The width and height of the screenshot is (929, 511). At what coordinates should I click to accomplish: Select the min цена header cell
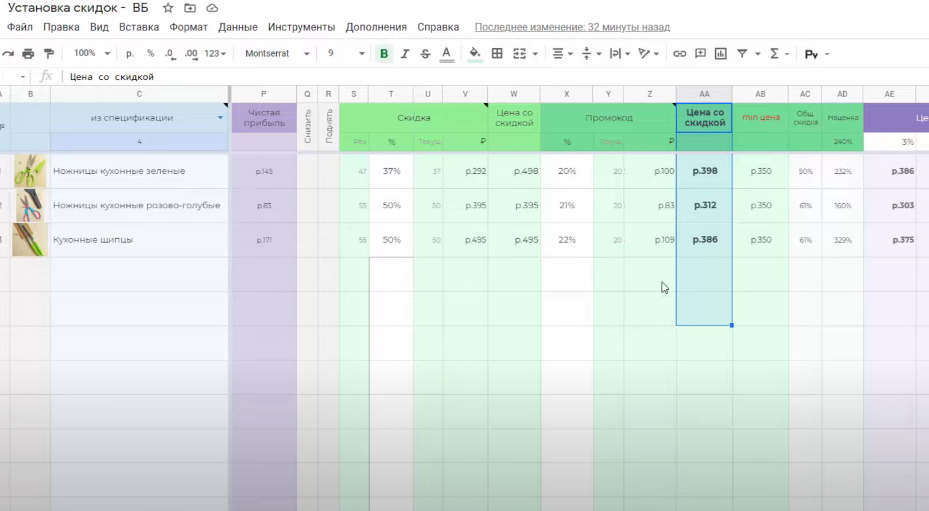[x=761, y=117]
